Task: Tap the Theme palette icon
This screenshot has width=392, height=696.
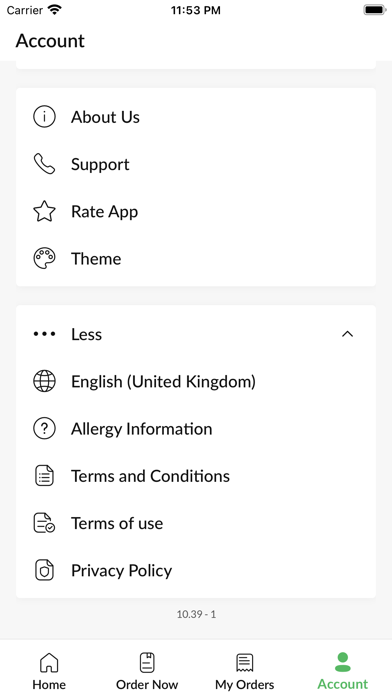Action: pos(44,258)
